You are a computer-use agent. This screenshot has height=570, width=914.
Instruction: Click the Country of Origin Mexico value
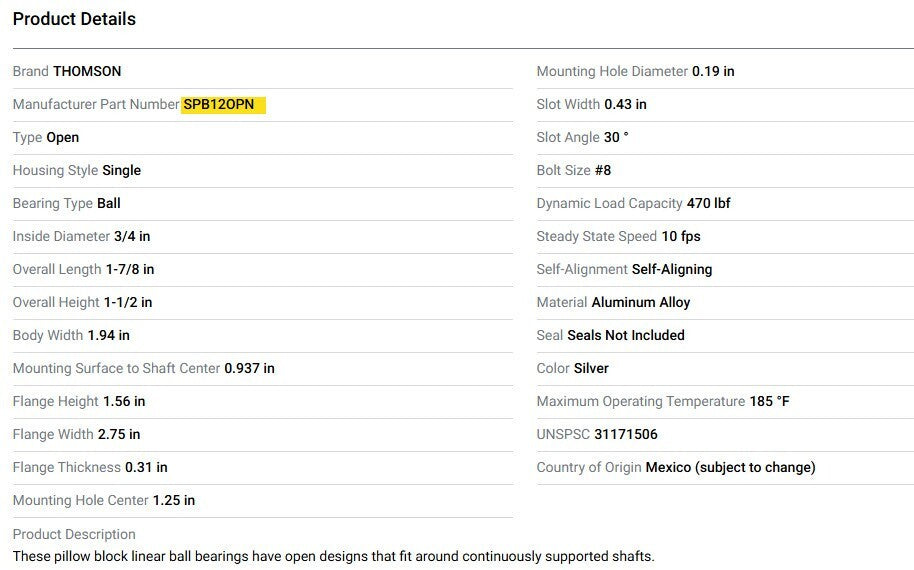[x=730, y=468]
